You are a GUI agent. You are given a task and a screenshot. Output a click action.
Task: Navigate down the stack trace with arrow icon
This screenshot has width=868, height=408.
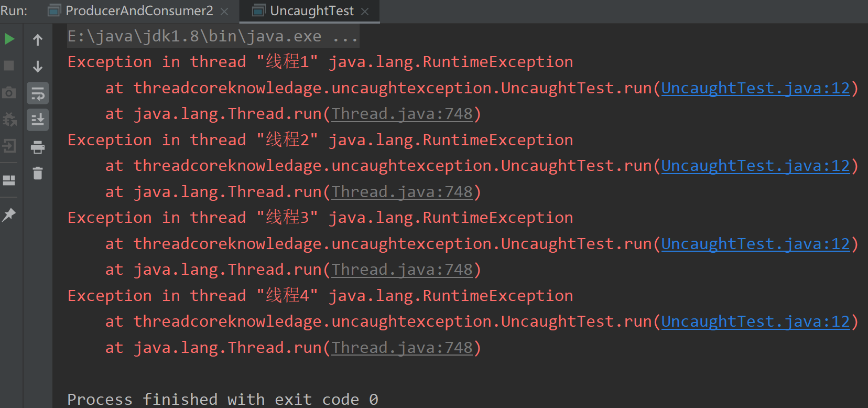pyautogui.click(x=37, y=66)
